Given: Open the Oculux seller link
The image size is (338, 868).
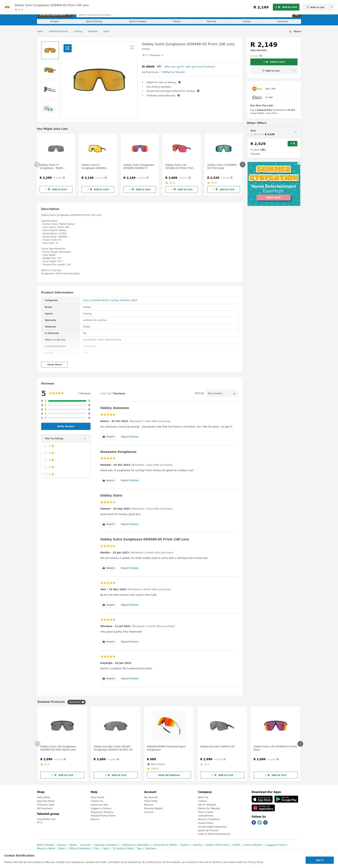Looking at the screenshot, I should [x=155, y=72].
